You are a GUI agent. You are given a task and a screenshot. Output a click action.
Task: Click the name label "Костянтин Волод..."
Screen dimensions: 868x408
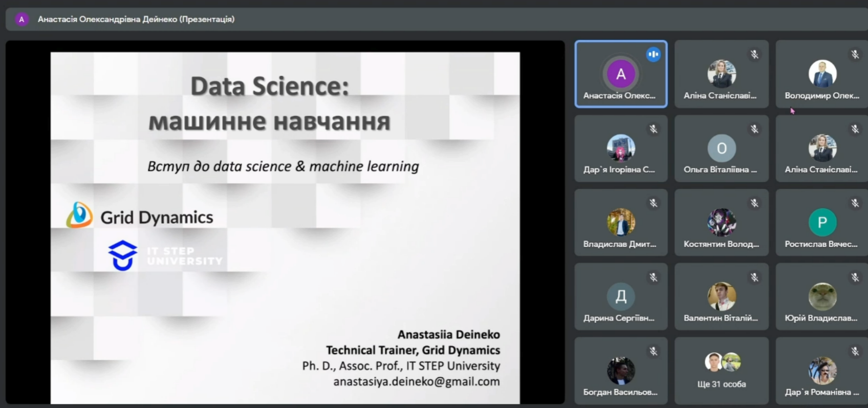click(x=722, y=244)
